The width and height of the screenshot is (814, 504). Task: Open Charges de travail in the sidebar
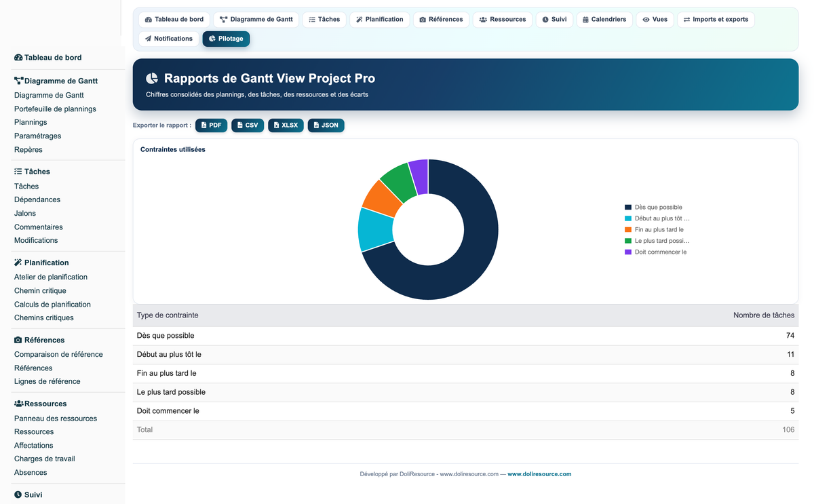pos(45,459)
